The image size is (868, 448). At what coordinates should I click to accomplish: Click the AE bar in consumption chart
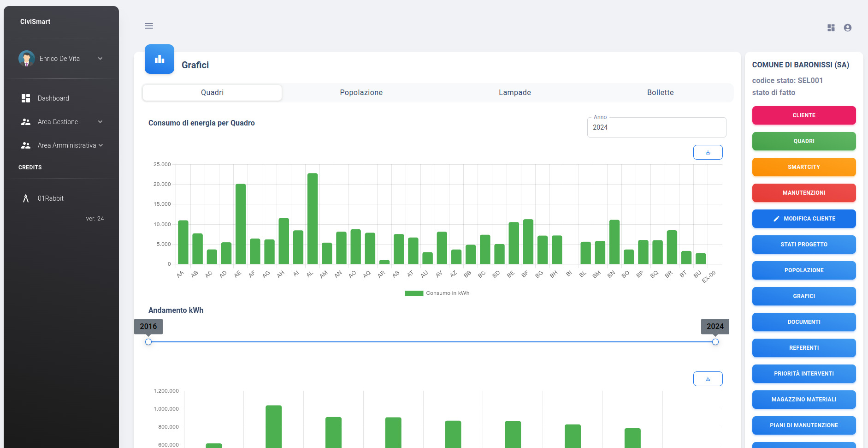coord(241,224)
